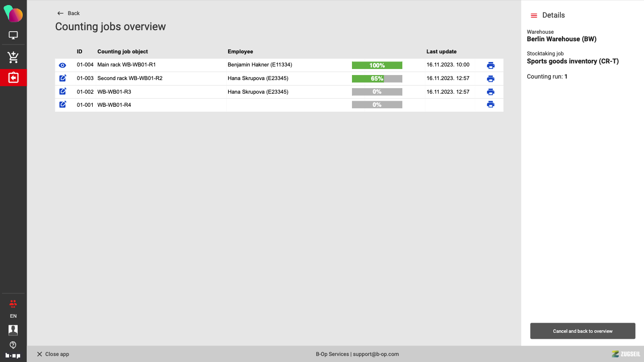Open the shopping cart module in sidebar

coord(13,57)
